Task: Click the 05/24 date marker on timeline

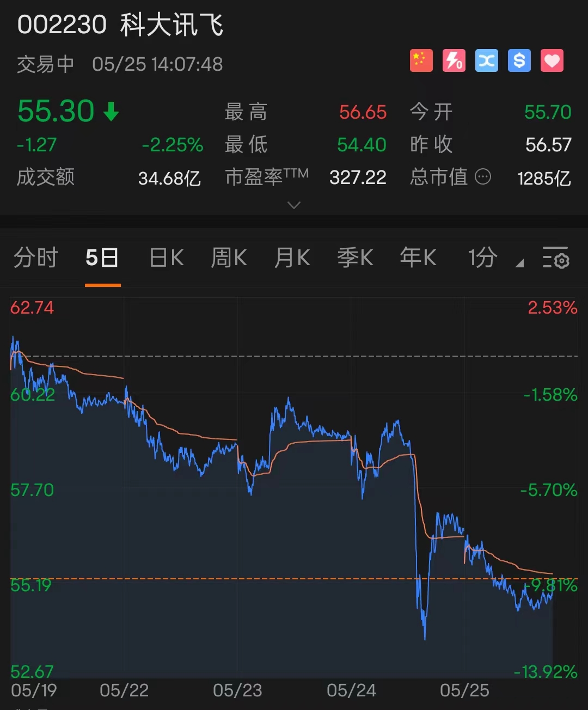Action: [352, 689]
